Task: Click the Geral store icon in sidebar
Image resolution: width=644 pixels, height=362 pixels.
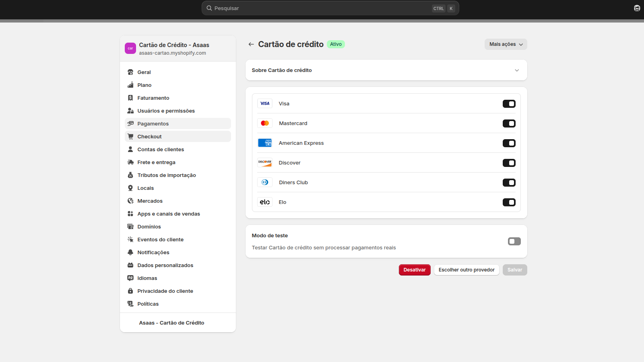Action: [130, 72]
